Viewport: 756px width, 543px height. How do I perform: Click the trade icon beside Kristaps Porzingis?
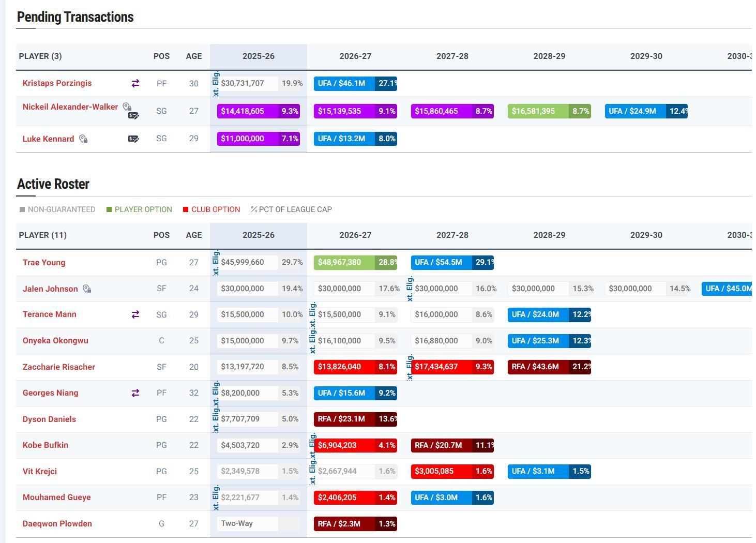(135, 83)
